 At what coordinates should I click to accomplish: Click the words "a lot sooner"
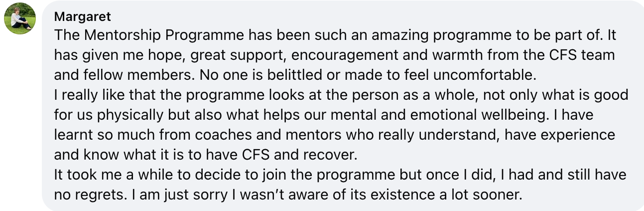[480, 193]
